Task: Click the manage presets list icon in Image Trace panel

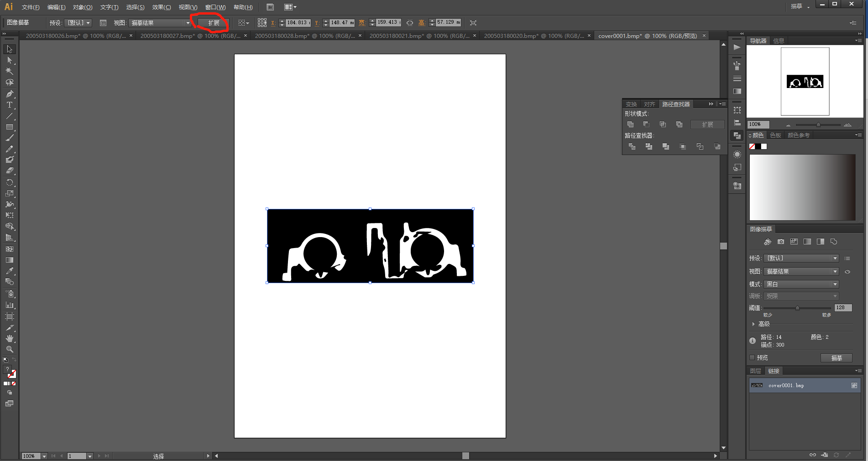Action: click(x=847, y=258)
